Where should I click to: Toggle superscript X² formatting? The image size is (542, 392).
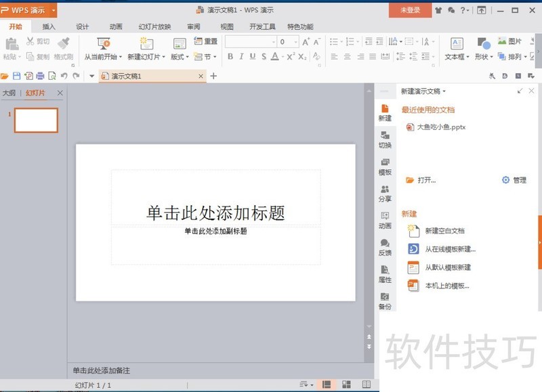click(291, 56)
